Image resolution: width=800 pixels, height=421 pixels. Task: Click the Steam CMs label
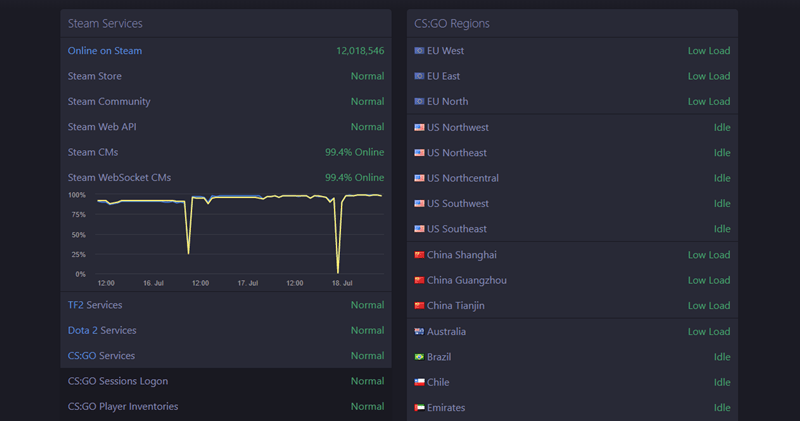(93, 152)
